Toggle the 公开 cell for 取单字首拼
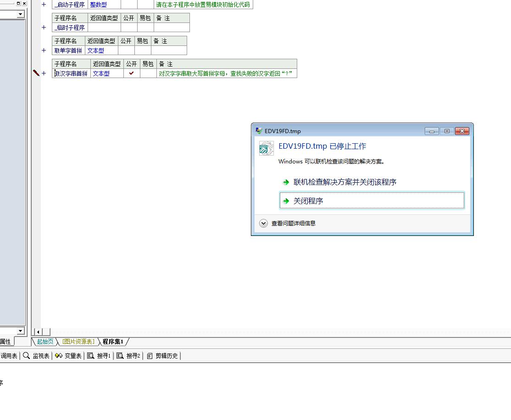Image resolution: width=511 pixels, height=420 pixels. pyautogui.click(x=126, y=50)
